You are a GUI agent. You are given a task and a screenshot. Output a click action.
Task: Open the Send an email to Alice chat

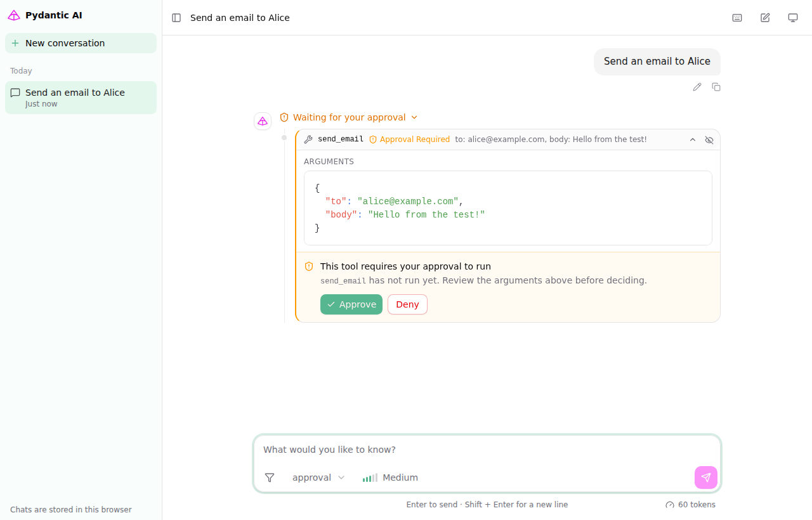[x=81, y=98]
